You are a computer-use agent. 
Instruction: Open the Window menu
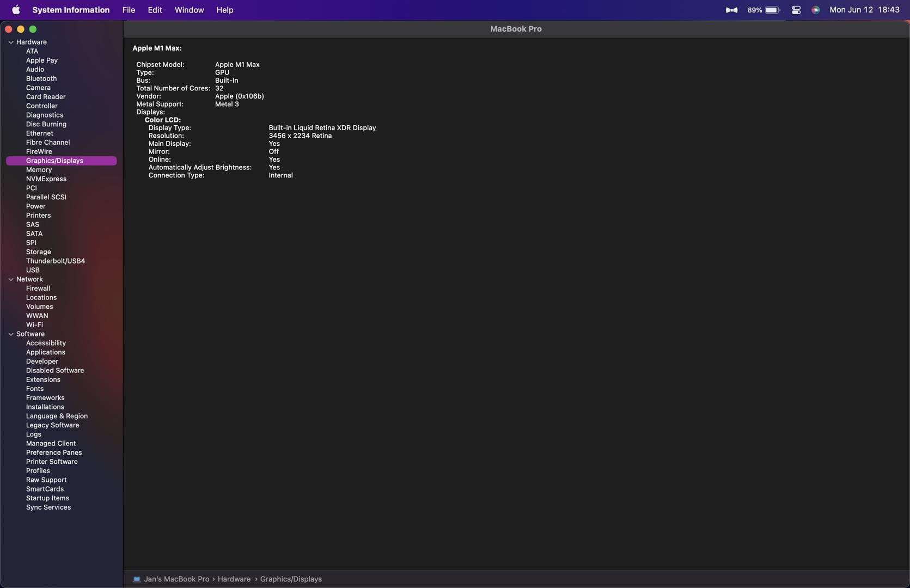pyautogui.click(x=189, y=10)
